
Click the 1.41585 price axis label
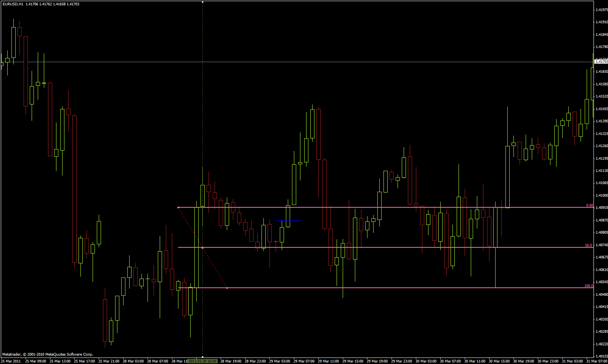click(x=602, y=84)
